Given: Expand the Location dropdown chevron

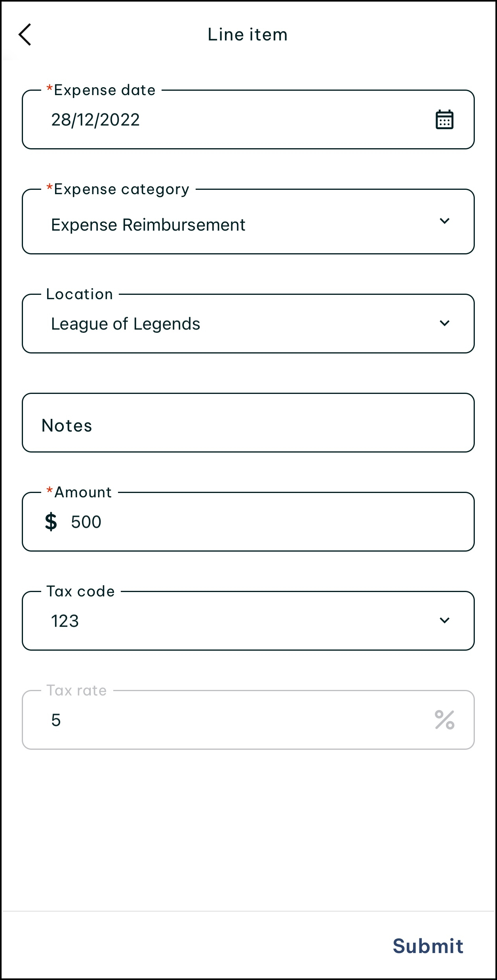Looking at the screenshot, I should click(444, 323).
